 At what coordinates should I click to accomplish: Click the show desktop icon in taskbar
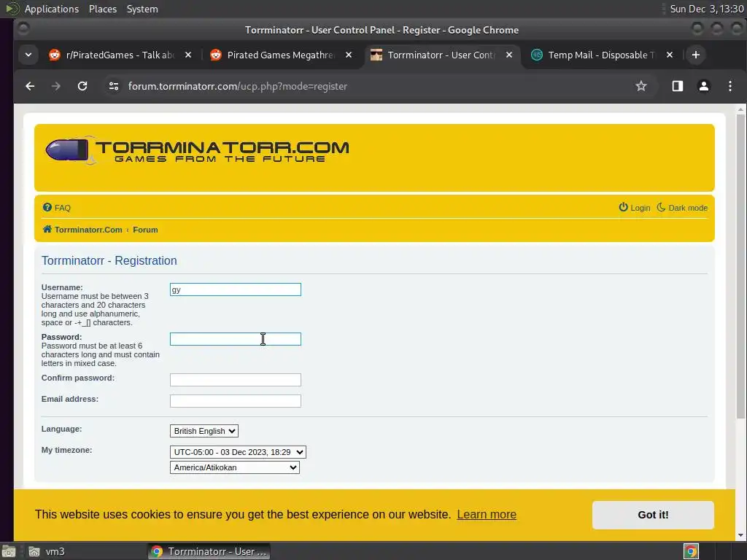click(x=9, y=551)
